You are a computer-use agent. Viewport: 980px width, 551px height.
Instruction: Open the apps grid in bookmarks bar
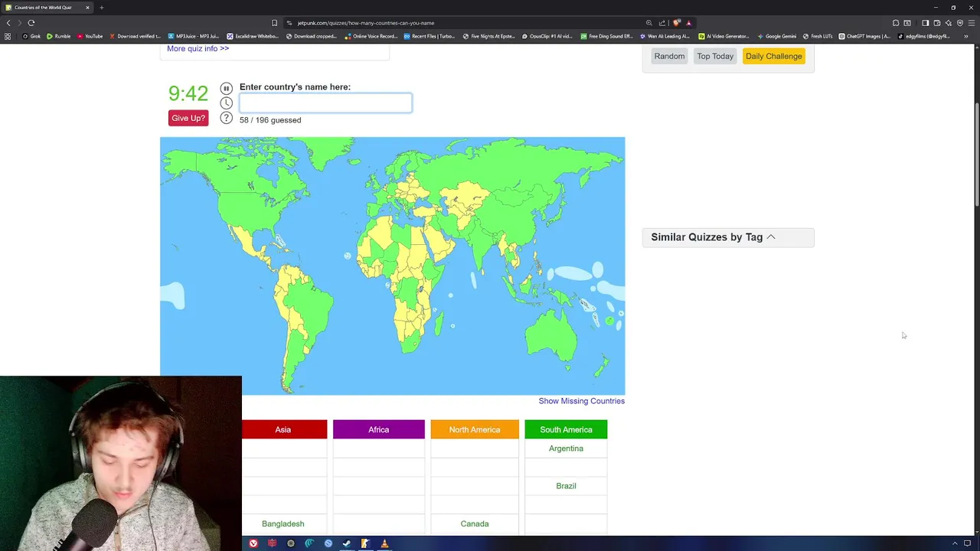pyautogui.click(x=8, y=36)
